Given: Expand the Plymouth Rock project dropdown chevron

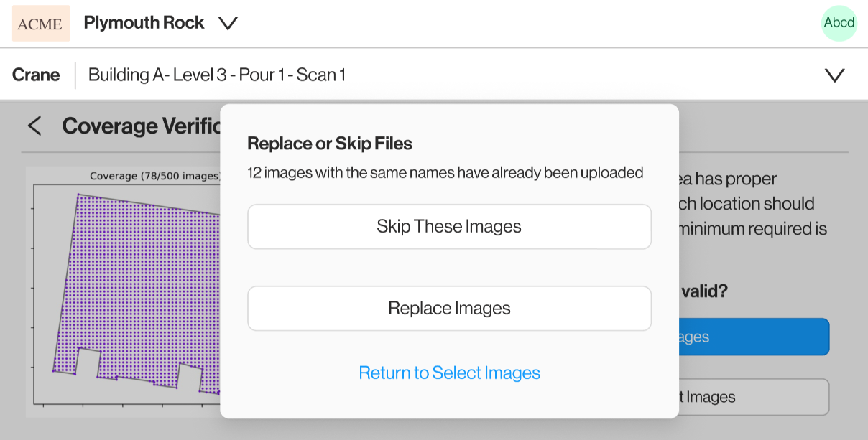Looking at the screenshot, I should (x=228, y=24).
